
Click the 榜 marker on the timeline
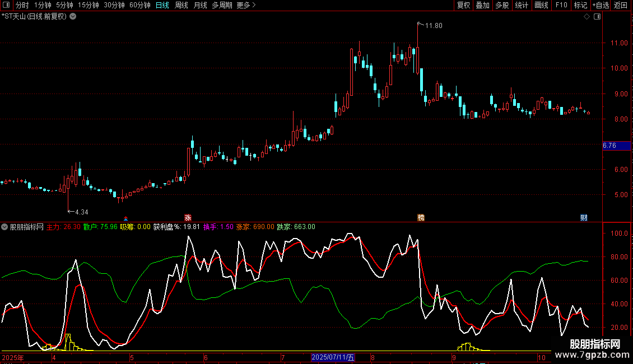(x=421, y=217)
